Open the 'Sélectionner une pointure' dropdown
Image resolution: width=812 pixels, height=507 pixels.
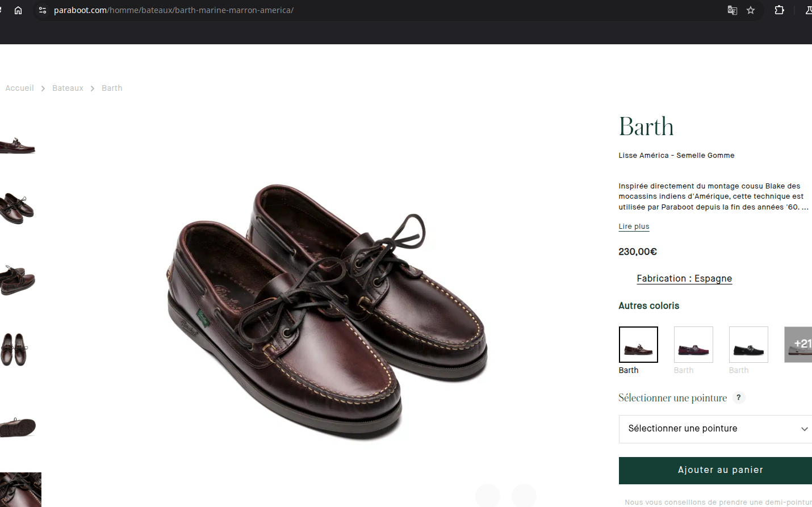(x=715, y=429)
